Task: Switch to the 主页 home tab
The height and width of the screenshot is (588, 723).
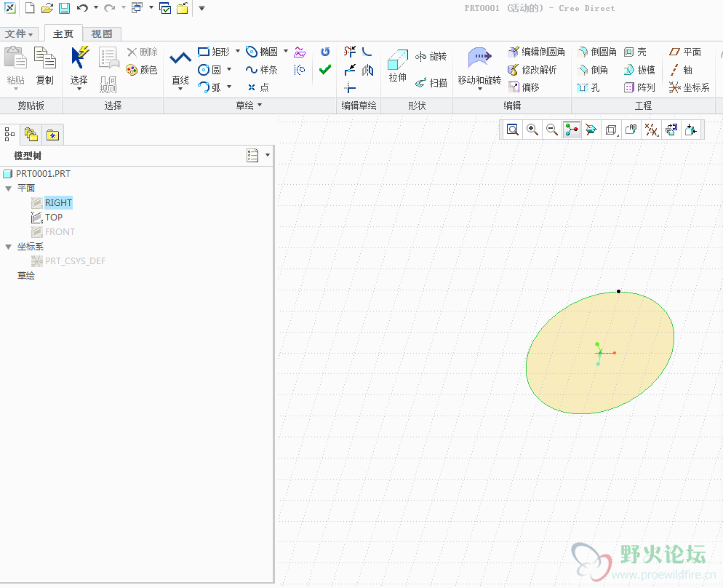Action: coord(63,33)
